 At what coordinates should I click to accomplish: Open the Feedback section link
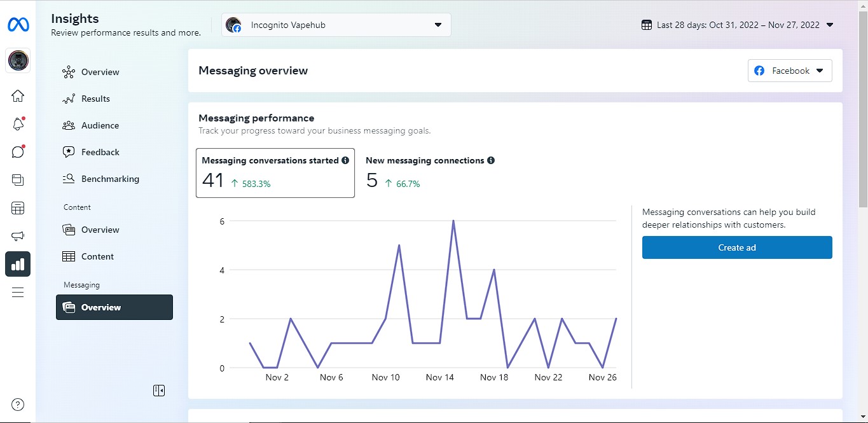click(100, 153)
